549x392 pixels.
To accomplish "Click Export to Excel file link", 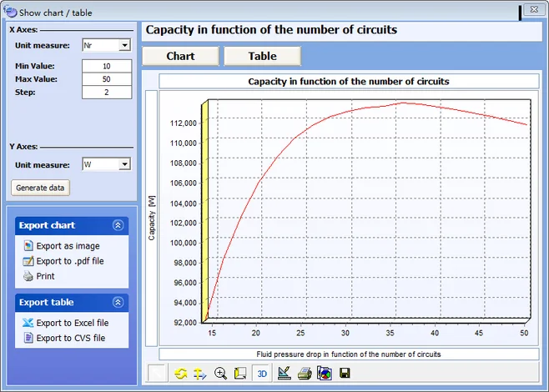I will pos(72,323).
